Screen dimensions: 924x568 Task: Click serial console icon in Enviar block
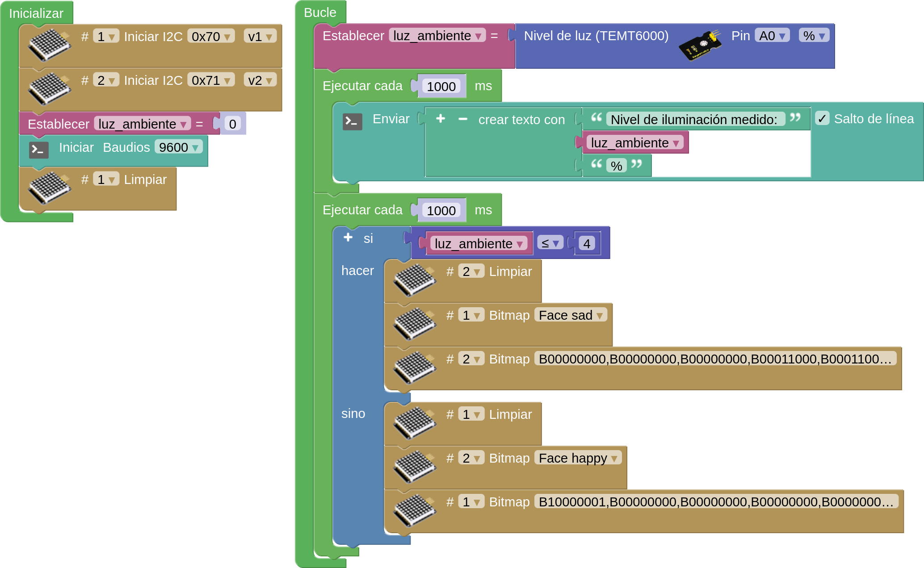click(x=352, y=121)
